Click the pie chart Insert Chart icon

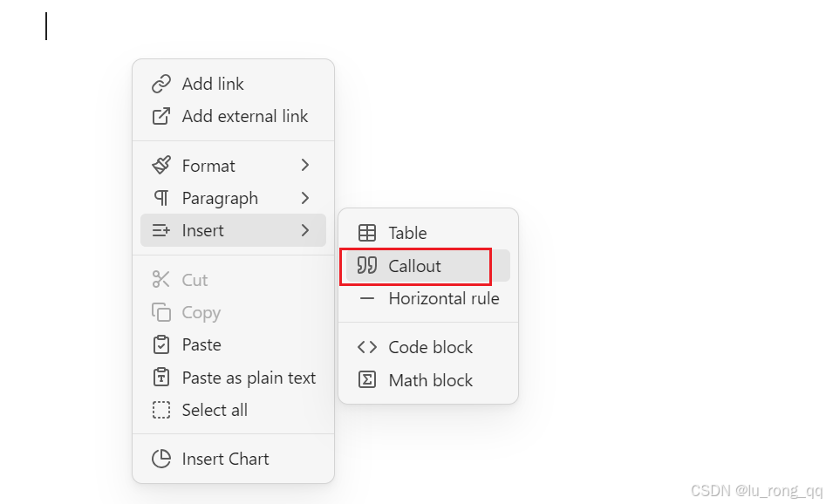coord(161,459)
